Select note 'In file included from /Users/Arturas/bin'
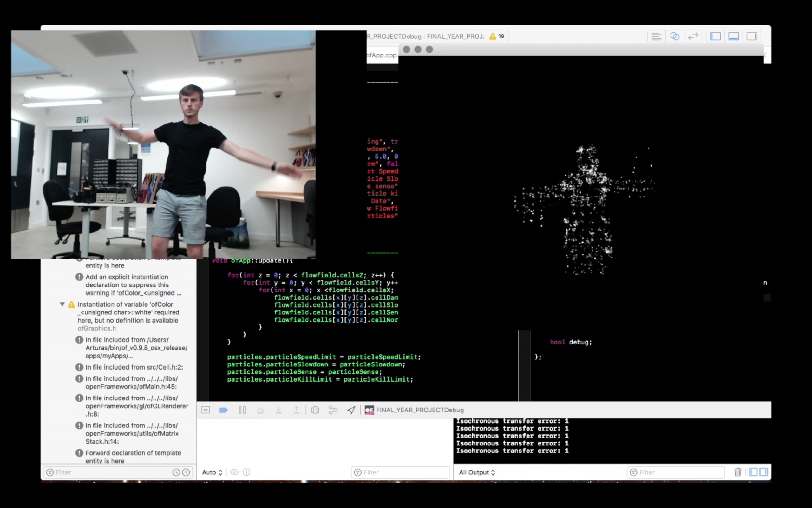The image size is (812, 508). coord(132,348)
